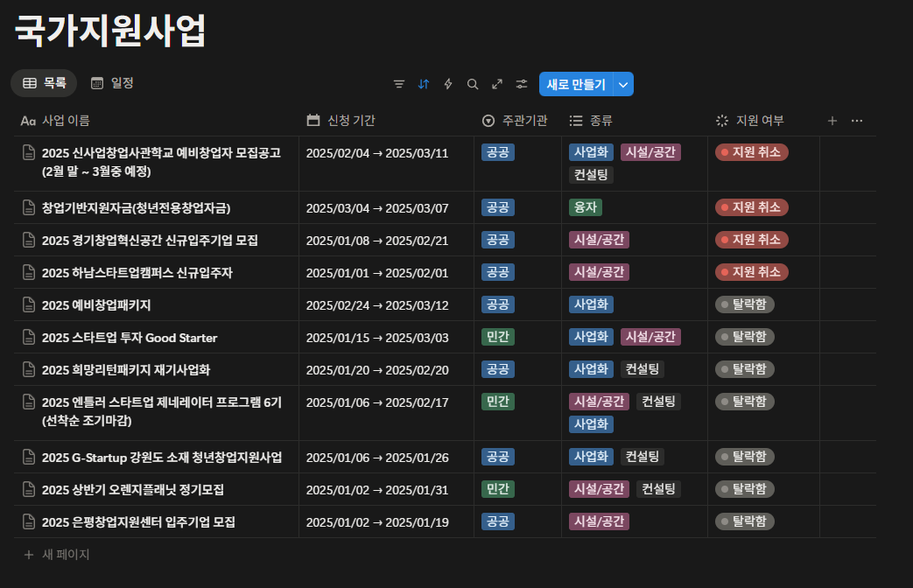Click 지원 취소 status in 하남스타트업캠퍼스 row
This screenshot has width=913, height=588.
[752, 272]
